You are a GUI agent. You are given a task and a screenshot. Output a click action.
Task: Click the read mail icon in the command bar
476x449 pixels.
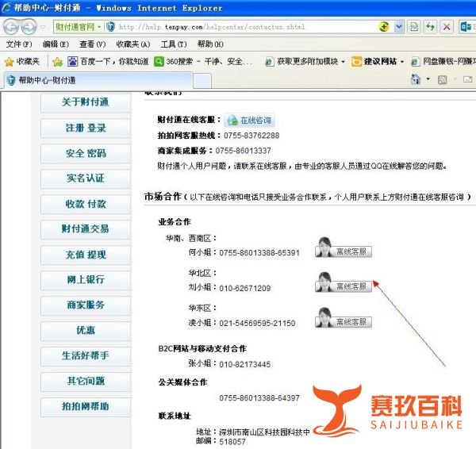467,79
